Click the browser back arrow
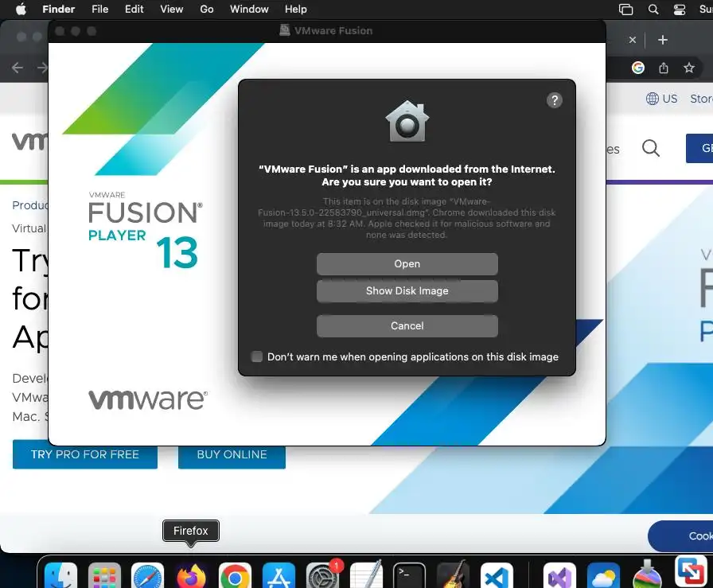Screen dimensions: 713x588 [x=18, y=68]
